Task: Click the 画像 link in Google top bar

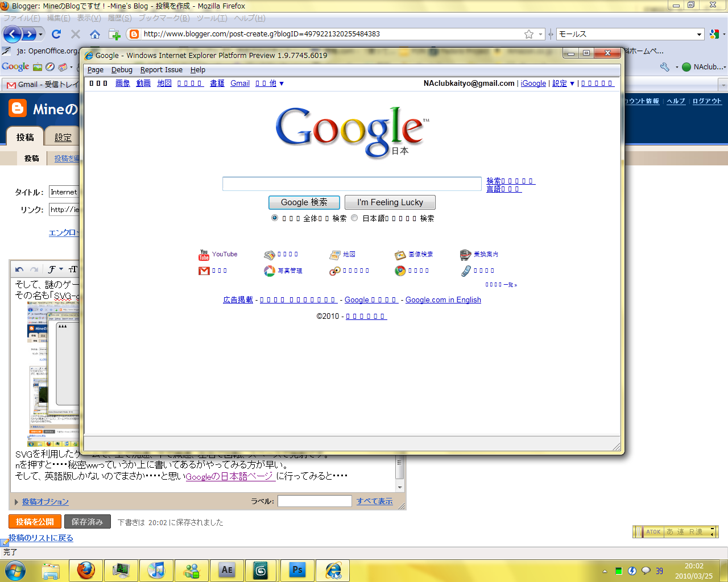Action: click(123, 84)
